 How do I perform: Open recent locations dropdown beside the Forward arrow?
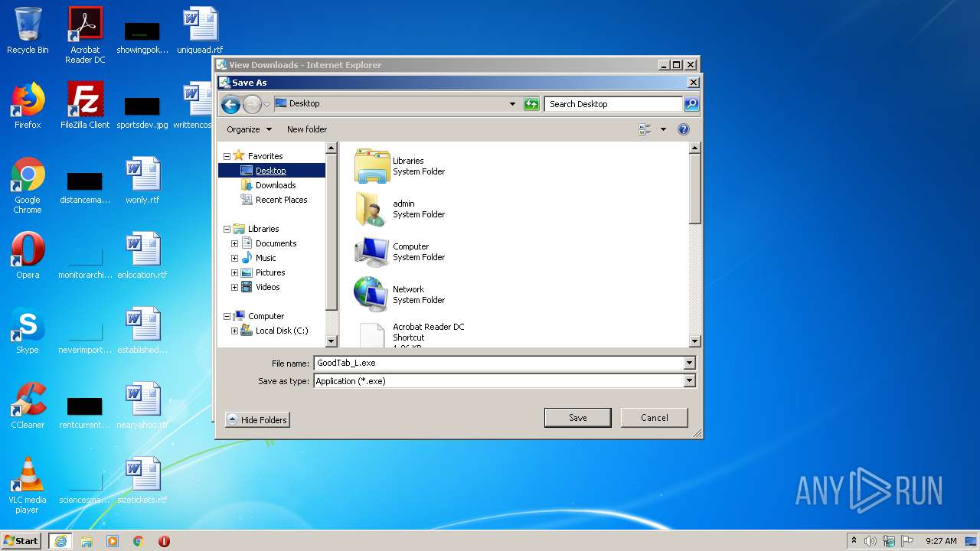pos(267,104)
